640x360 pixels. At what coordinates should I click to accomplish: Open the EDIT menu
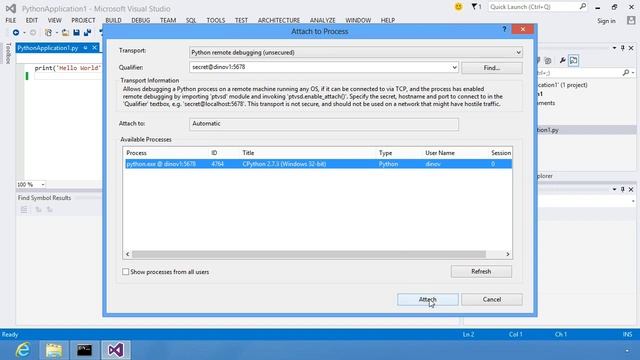pos(31,20)
